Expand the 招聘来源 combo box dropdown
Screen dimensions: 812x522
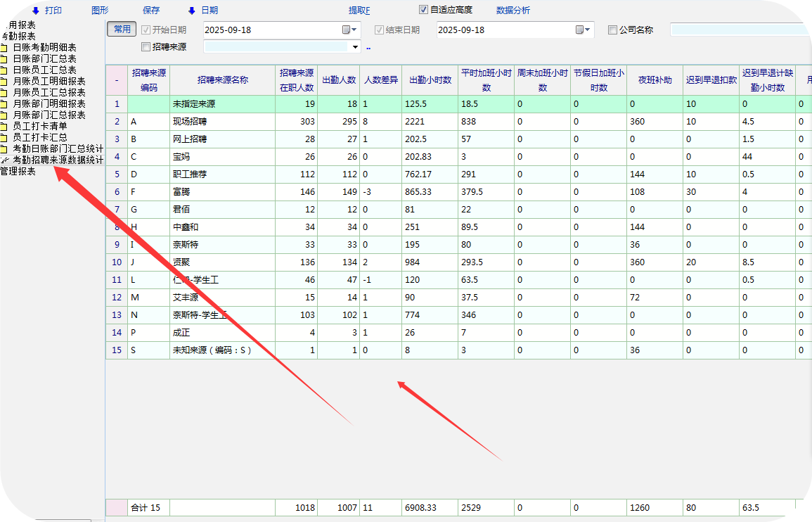coord(355,47)
